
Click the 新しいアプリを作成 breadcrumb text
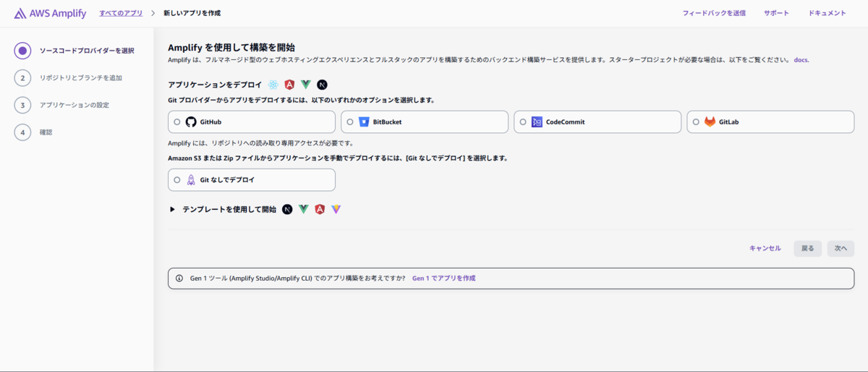[192, 13]
